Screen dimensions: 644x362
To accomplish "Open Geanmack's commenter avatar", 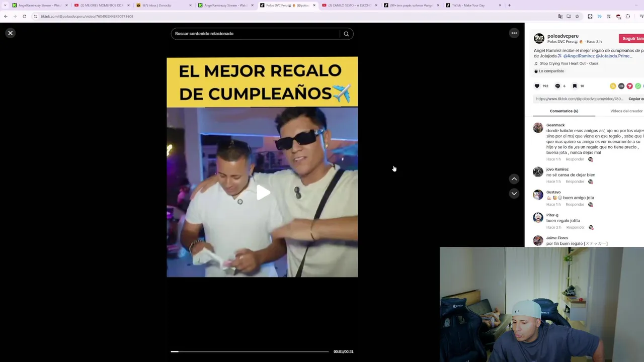I will pyautogui.click(x=538, y=128).
